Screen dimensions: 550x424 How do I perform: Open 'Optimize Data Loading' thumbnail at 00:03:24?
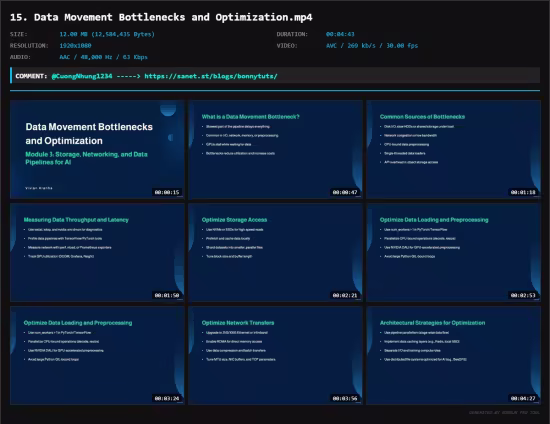pyautogui.click(x=97, y=356)
